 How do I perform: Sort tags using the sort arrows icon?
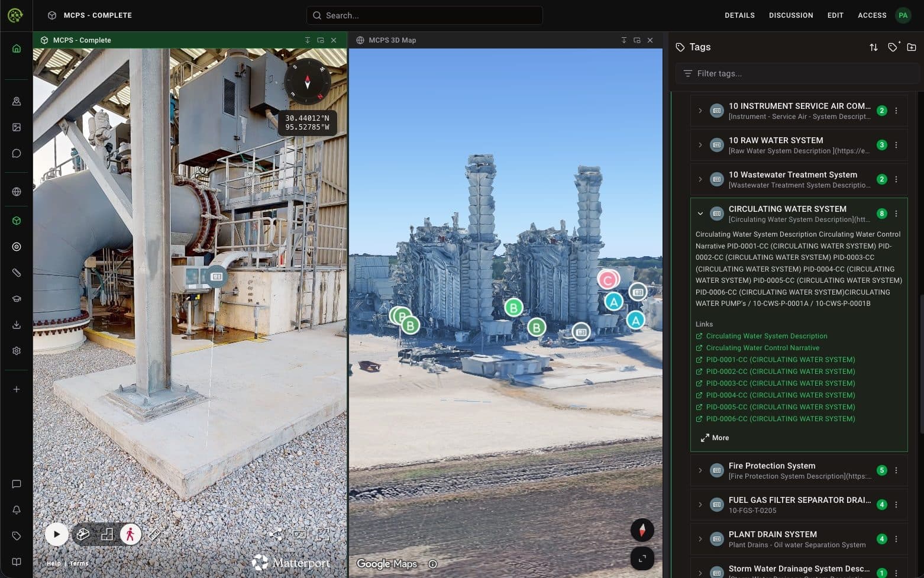tap(873, 47)
